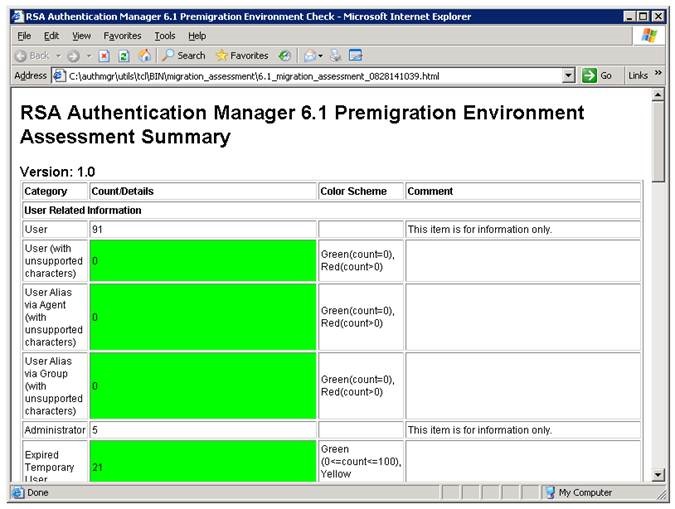This screenshot has width=675, height=509.
Task: Open the View menu
Action: point(81,35)
